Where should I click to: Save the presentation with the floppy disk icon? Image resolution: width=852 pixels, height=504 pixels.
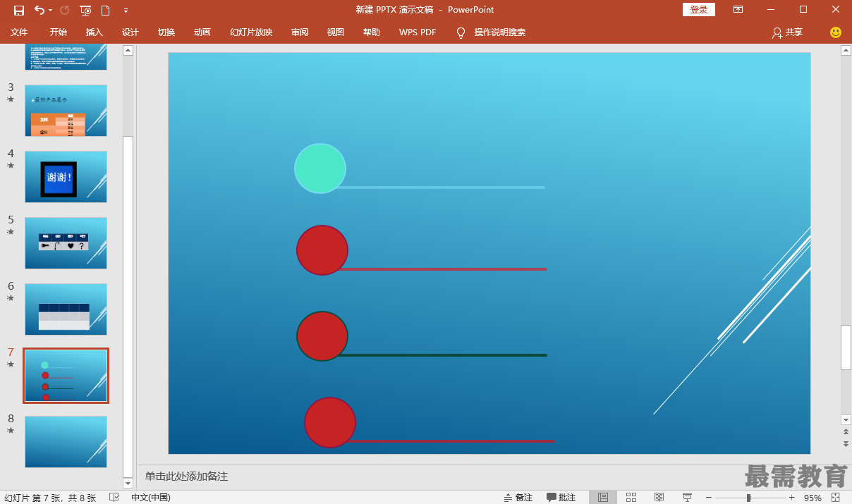click(19, 10)
